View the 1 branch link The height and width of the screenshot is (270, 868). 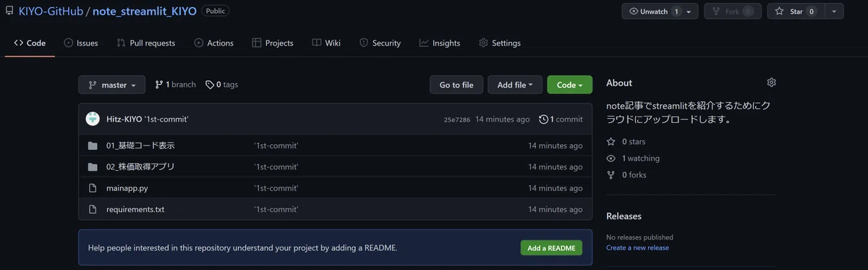[x=175, y=85]
